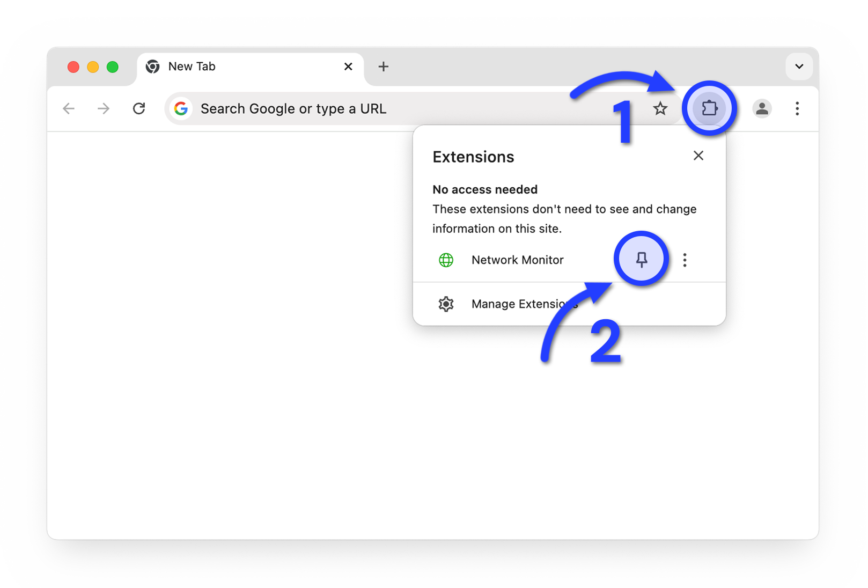
Task: Pin the Network Monitor extension
Action: pos(641,260)
